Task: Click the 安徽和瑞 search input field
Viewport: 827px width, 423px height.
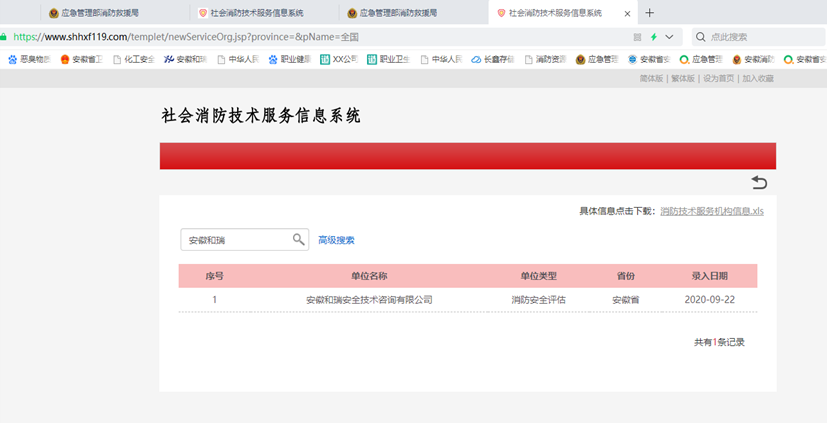Action: (235, 240)
